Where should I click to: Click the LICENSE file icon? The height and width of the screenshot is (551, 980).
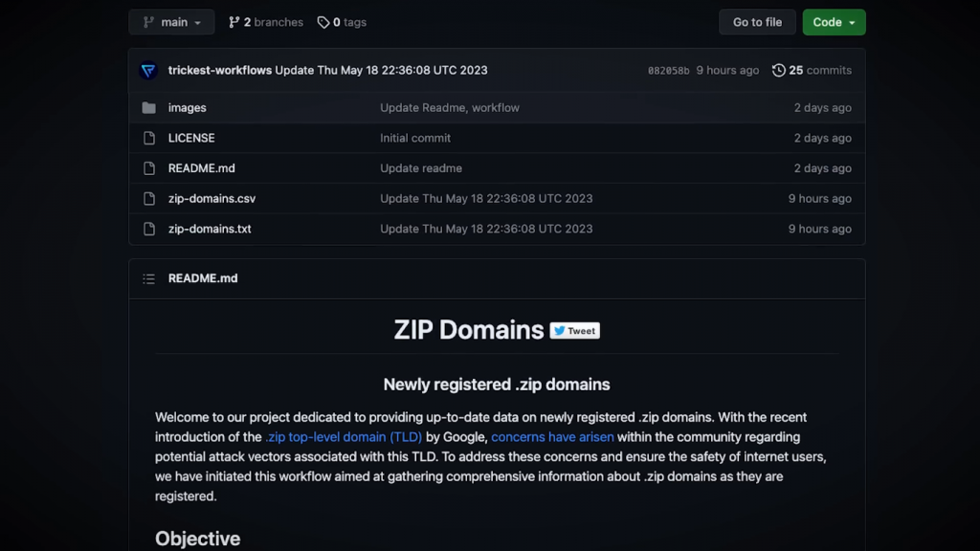coord(148,138)
